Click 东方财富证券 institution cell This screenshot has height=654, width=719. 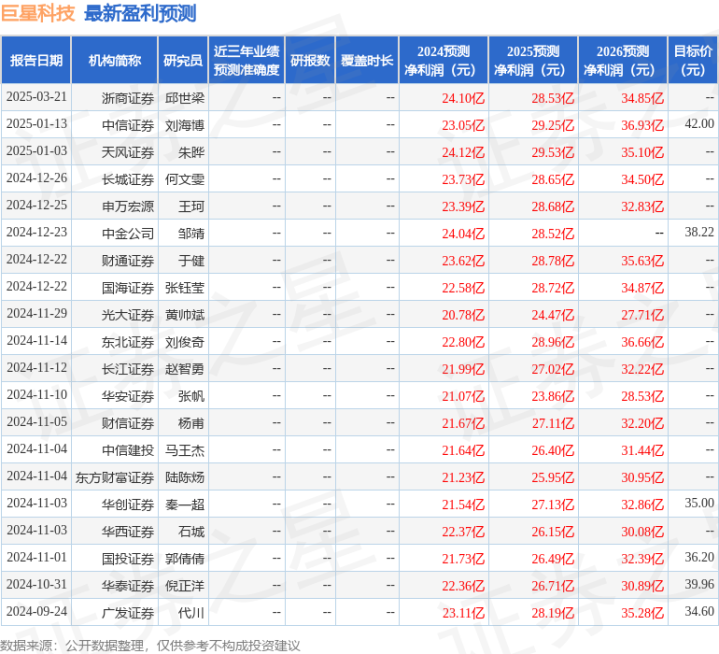[x=115, y=477]
